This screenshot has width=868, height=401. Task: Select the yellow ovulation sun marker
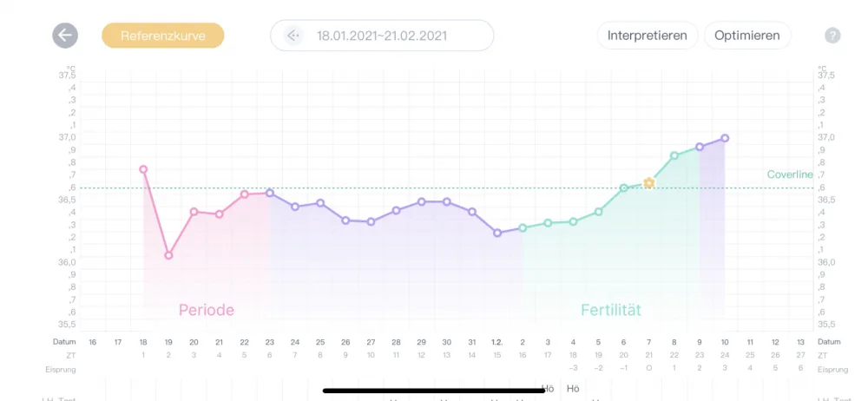pos(648,183)
